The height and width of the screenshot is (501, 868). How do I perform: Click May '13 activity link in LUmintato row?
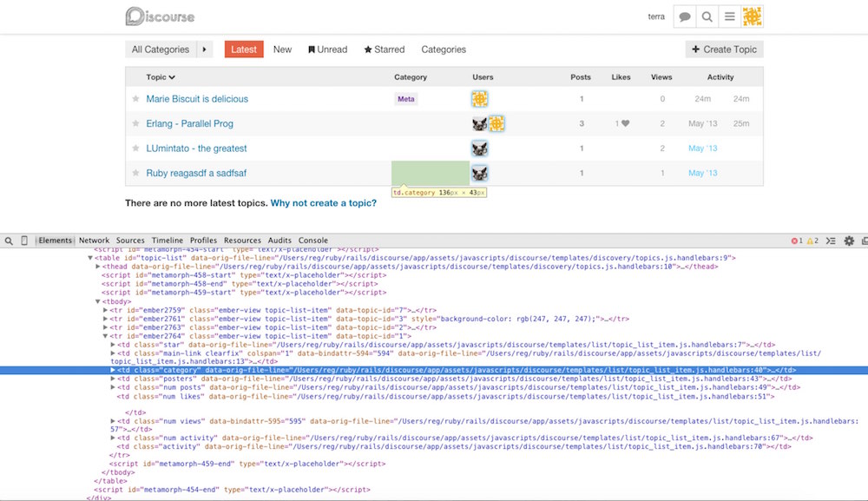point(702,148)
